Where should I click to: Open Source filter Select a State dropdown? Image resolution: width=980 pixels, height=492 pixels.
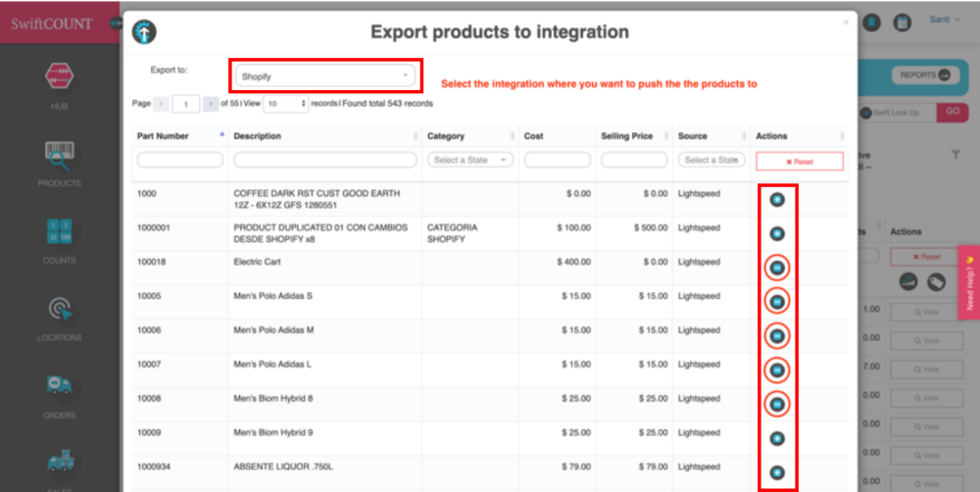(x=711, y=160)
